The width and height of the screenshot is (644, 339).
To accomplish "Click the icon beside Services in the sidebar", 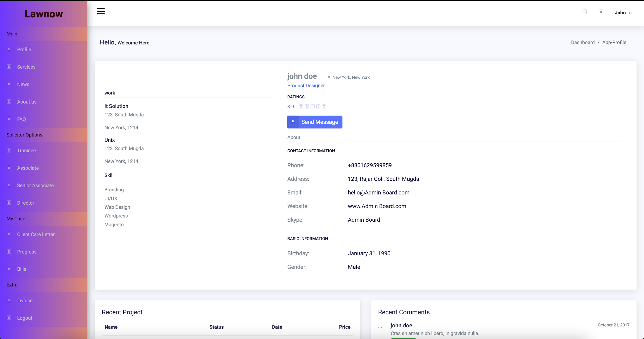I will [9, 67].
